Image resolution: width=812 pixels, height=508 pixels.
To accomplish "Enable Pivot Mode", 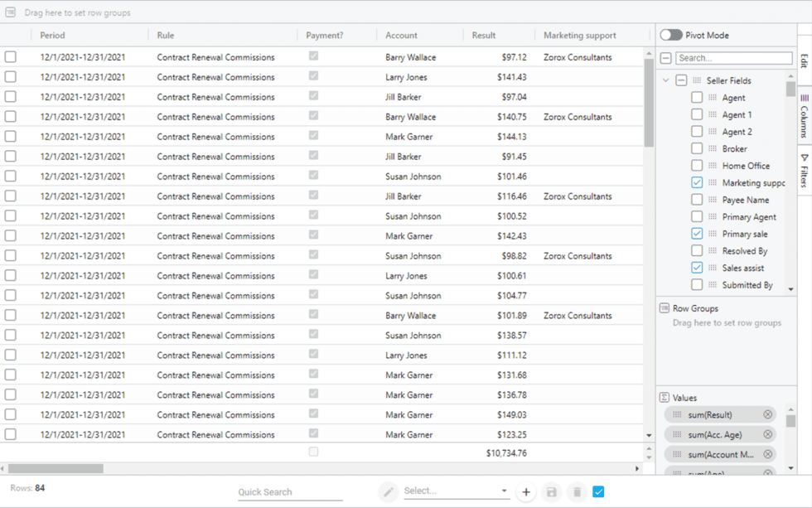I will click(671, 35).
